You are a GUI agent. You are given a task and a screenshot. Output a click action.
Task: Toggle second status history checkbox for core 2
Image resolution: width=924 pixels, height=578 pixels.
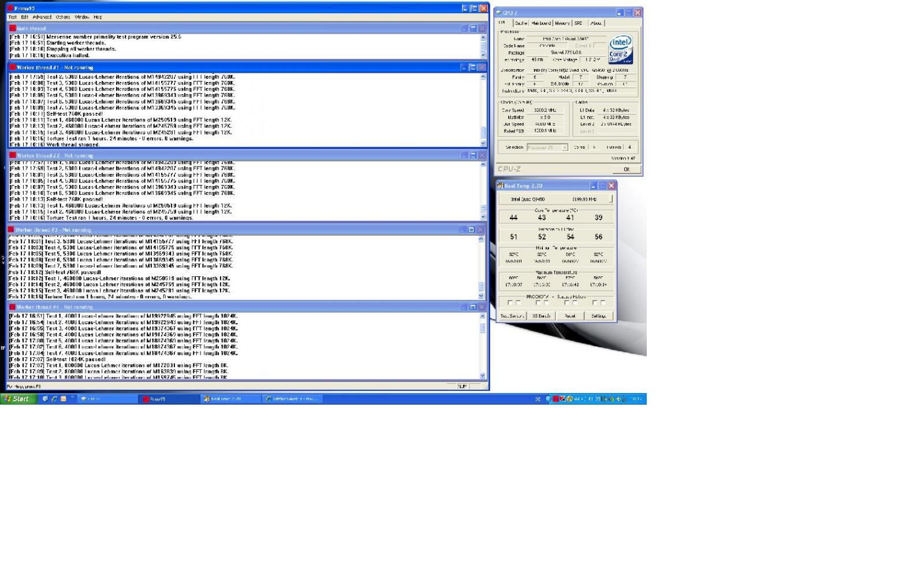546,303
